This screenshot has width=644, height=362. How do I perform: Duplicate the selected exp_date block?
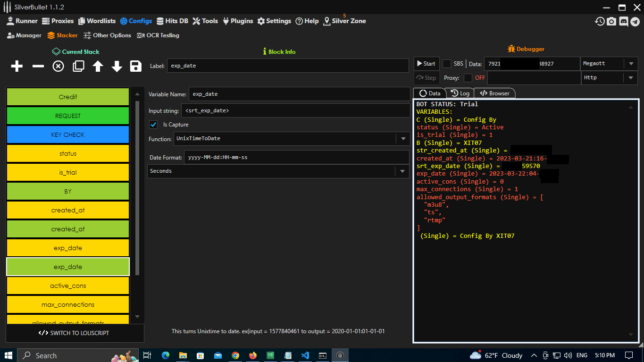(78, 66)
